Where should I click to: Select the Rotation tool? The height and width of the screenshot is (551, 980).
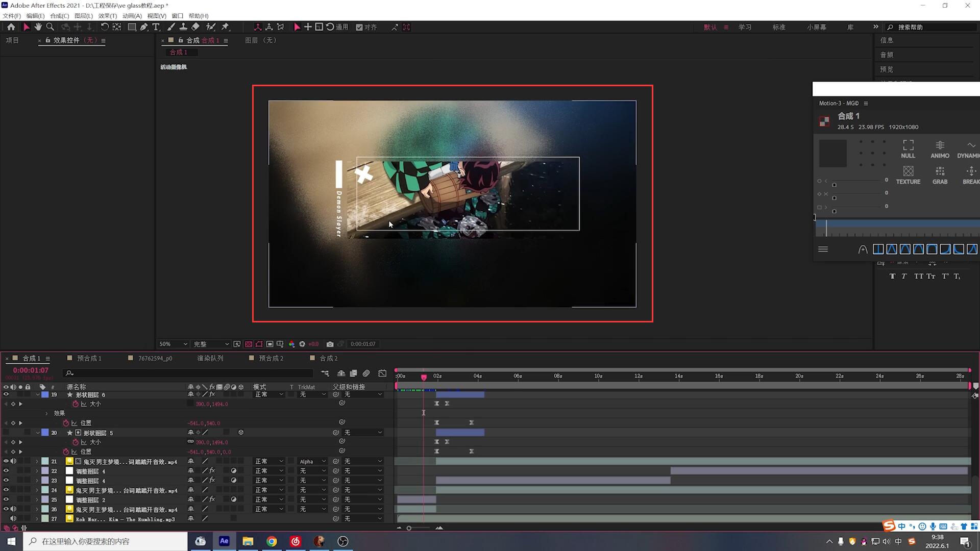point(105,27)
